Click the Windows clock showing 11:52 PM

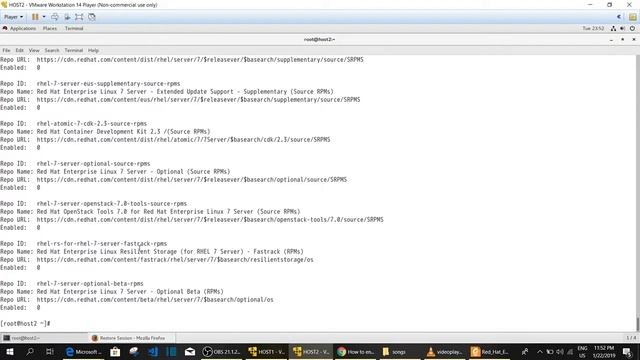pyautogui.click(x=604, y=351)
